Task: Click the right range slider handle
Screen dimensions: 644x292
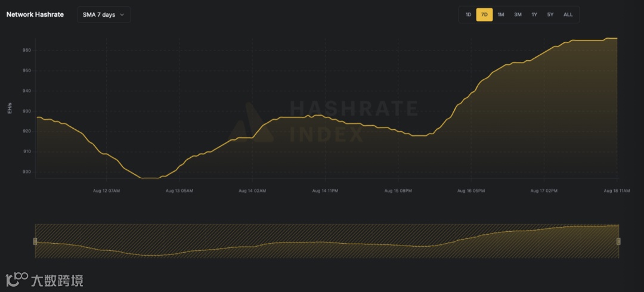Action: 618,241
